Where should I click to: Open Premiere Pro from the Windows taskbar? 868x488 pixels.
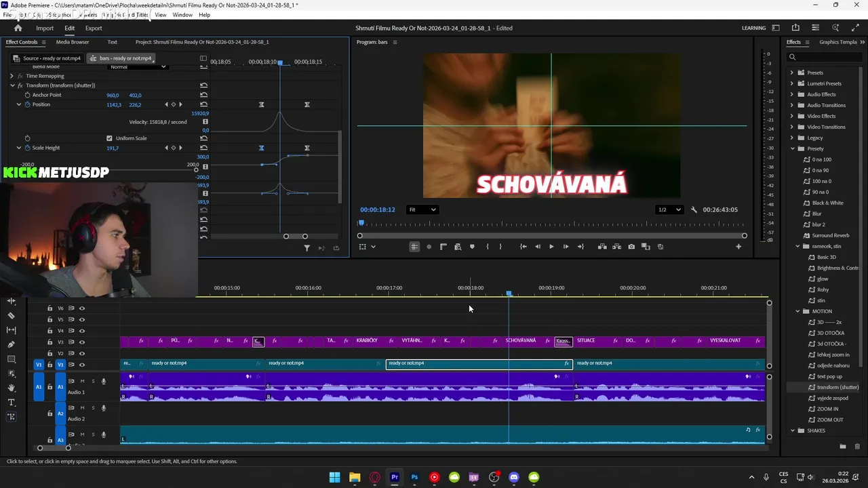tap(395, 477)
